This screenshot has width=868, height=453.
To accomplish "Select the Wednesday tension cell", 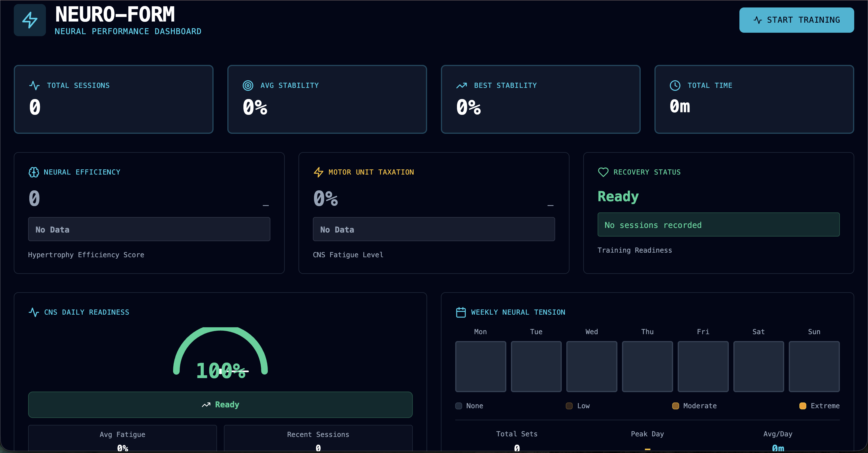I will click(592, 366).
